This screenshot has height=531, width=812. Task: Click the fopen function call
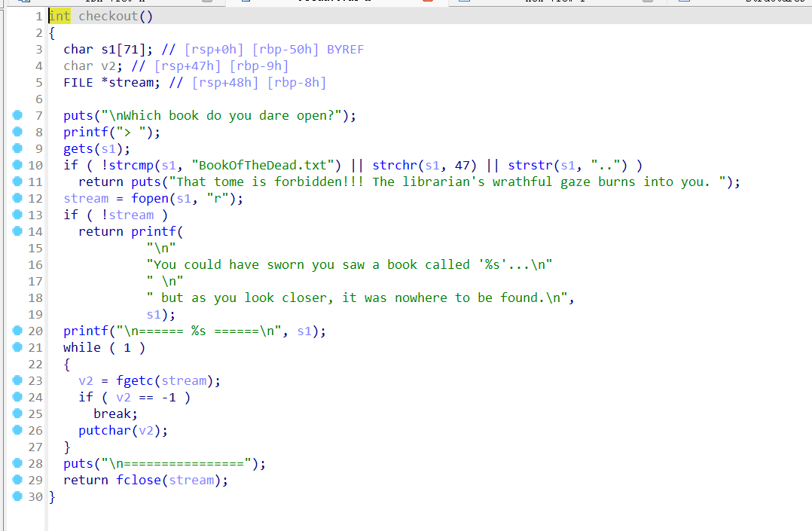tap(150, 199)
